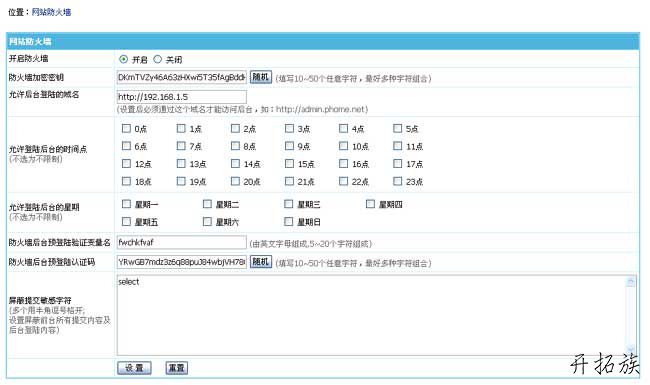Click 随机 button beside encryption key field
Screen dimensions: 650x385
click(x=261, y=77)
